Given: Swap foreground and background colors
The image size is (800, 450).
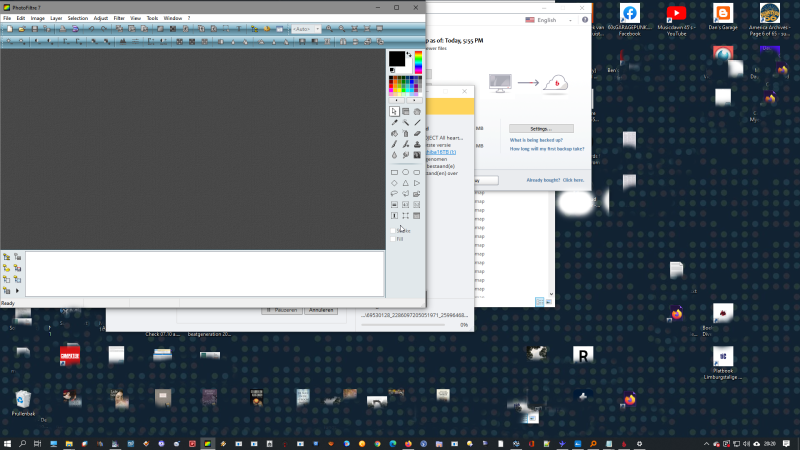Looking at the screenshot, I should coord(409,54).
